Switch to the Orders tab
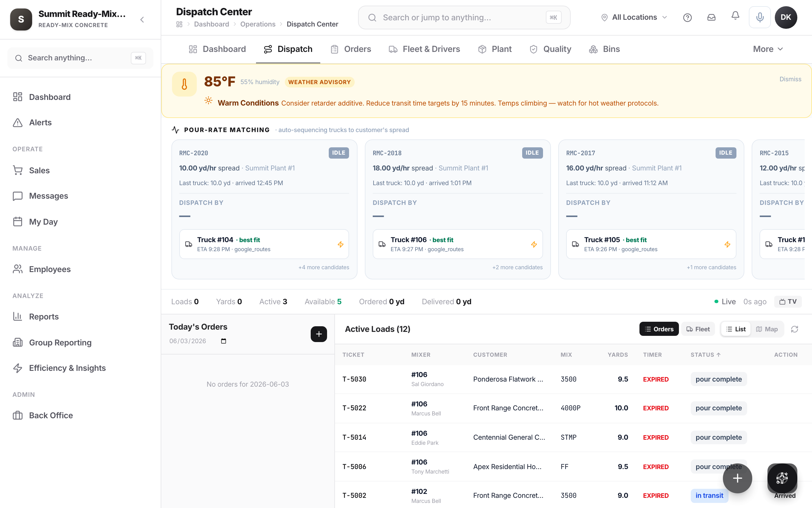 (351, 49)
